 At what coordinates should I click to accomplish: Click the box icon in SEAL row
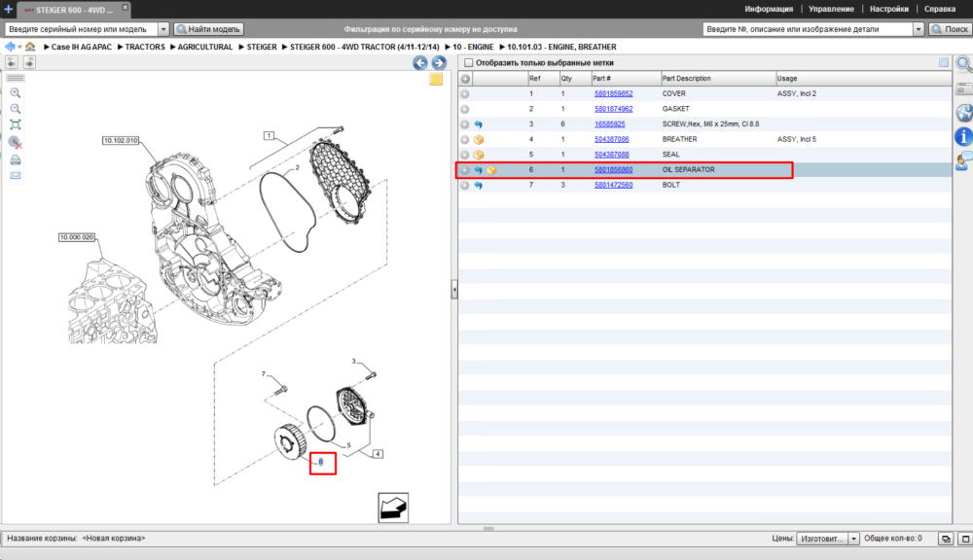click(479, 155)
